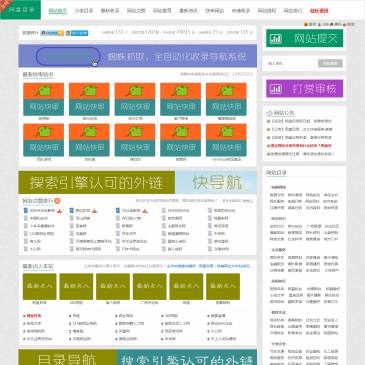The width and height of the screenshot is (365, 365).
Task: Open the red nav item ending the menu bar
Action: 319,11
